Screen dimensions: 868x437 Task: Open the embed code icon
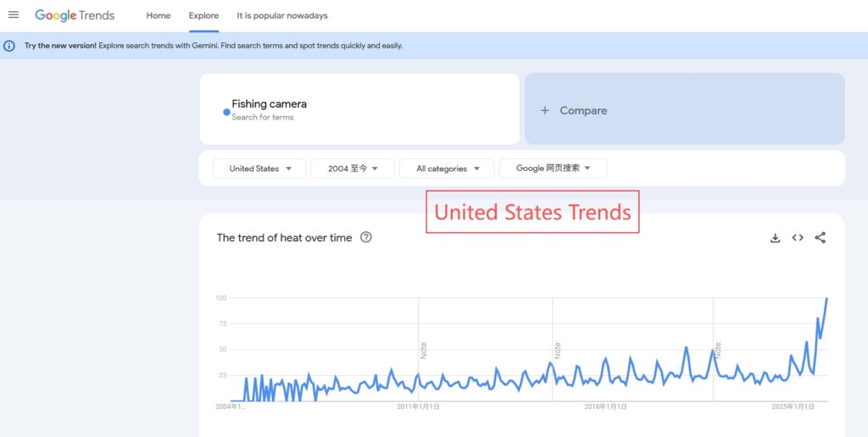tap(798, 238)
